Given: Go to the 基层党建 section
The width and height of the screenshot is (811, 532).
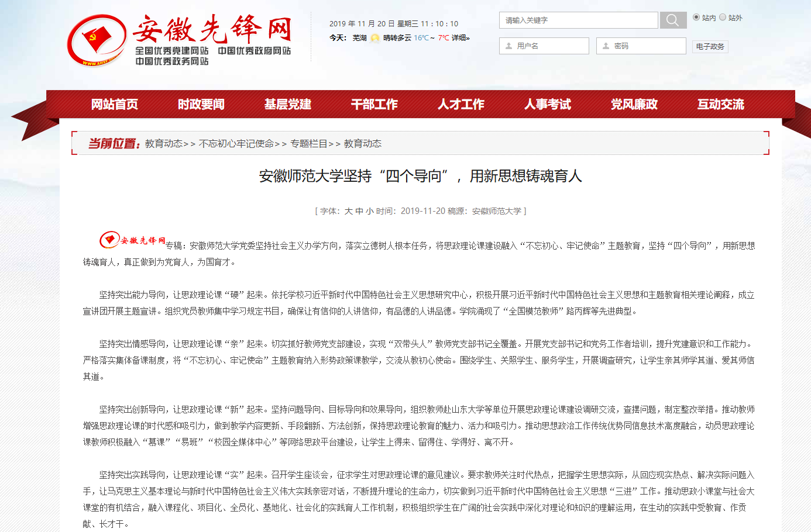Looking at the screenshot, I should point(287,104).
